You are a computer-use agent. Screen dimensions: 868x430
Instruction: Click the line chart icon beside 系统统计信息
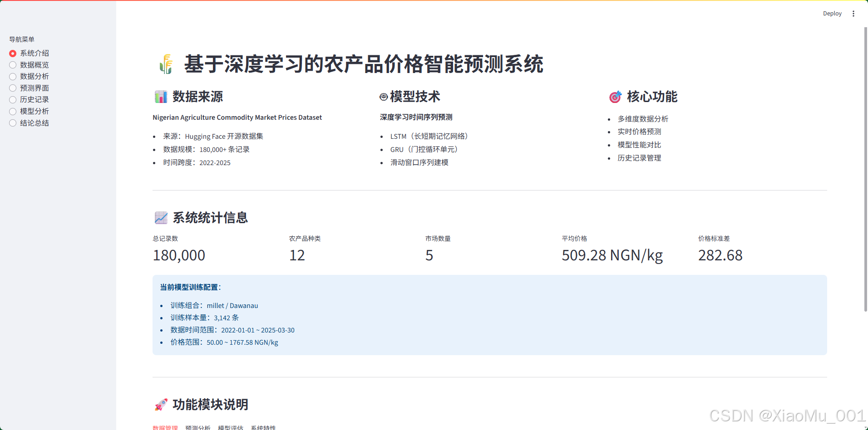pos(161,218)
